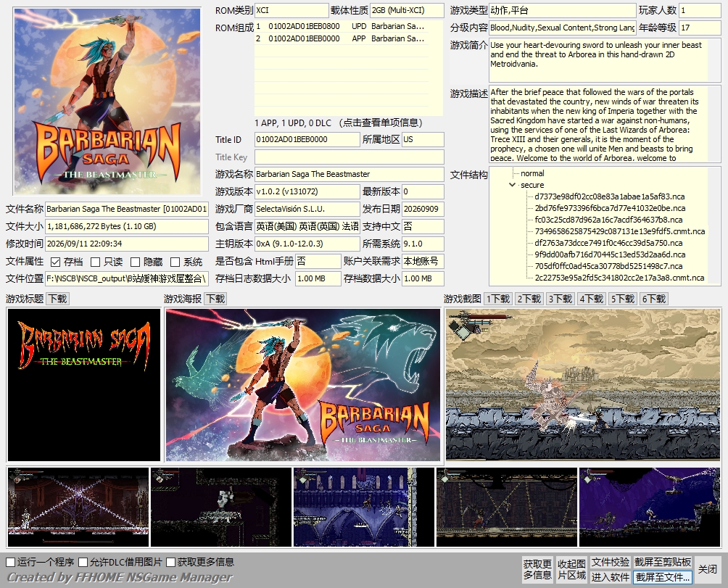Viewport: 728px width, 588px height.
Task: Click the 获取更多信息 button at bottom right
Action: tap(537, 569)
